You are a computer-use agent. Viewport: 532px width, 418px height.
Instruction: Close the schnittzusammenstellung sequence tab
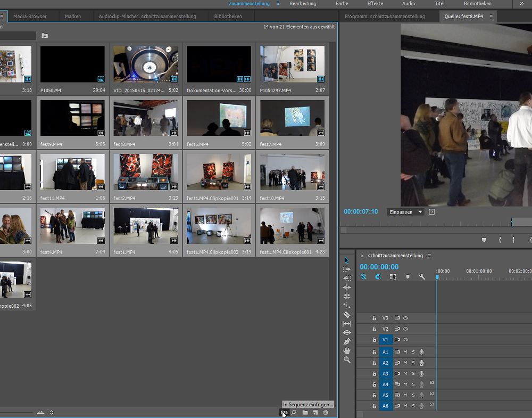(x=362, y=256)
